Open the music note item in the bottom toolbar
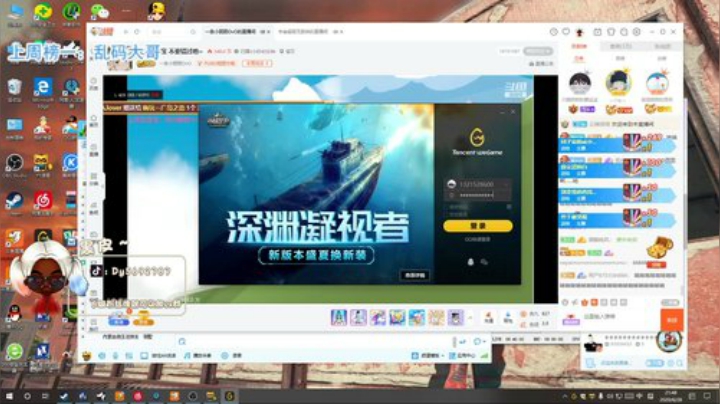 [x=197, y=355]
